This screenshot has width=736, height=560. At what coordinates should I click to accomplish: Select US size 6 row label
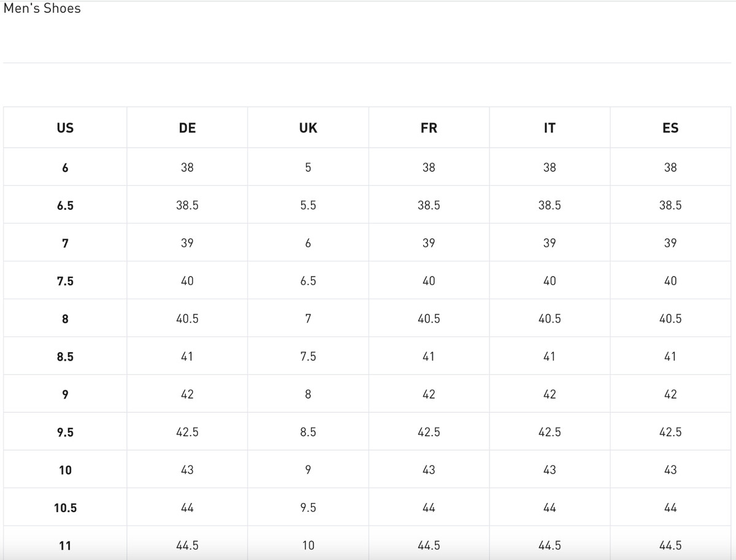pyautogui.click(x=65, y=167)
